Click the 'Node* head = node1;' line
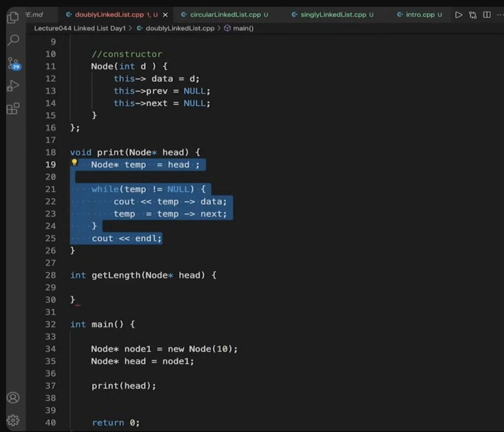 (143, 361)
